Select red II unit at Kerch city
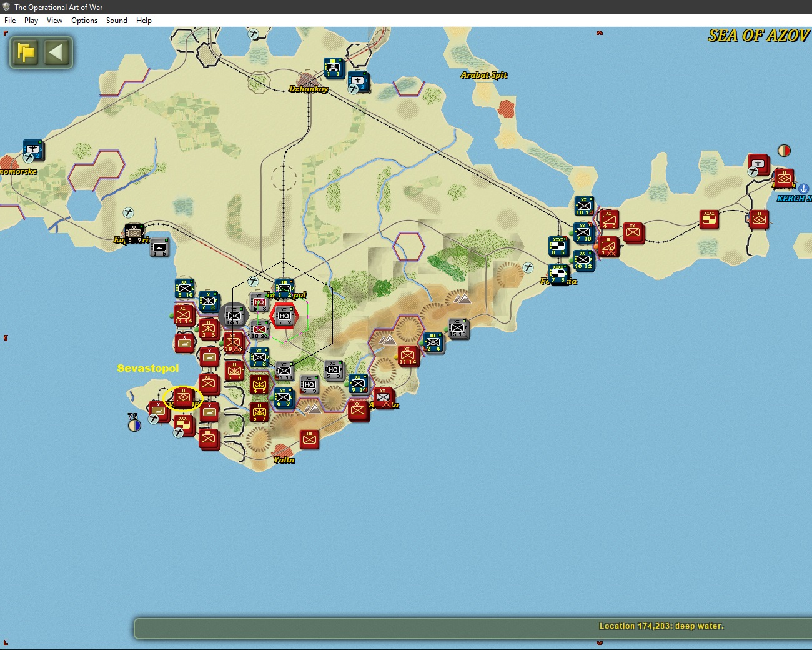This screenshot has width=812, height=650. 784,178
